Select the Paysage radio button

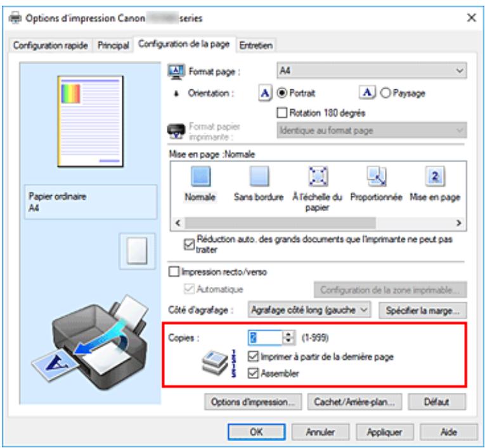click(385, 93)
